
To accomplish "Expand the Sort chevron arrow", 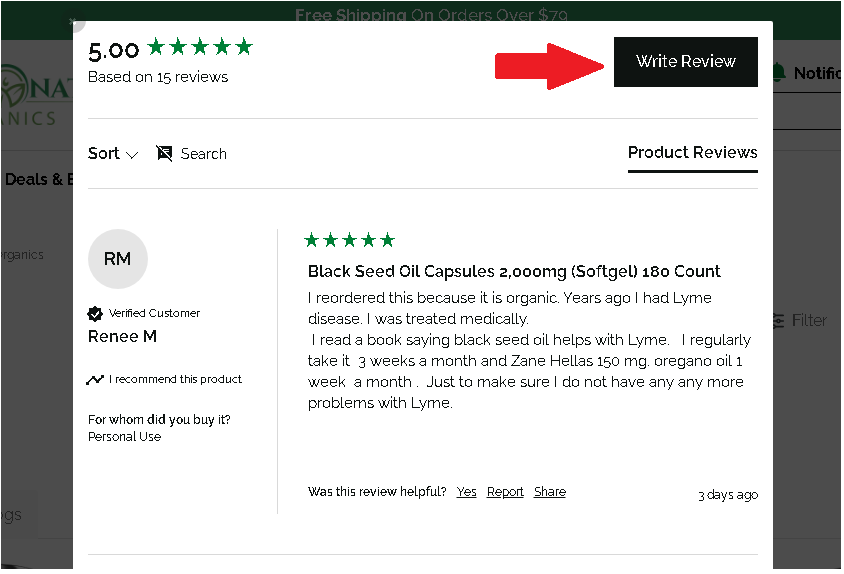I will coord(132,155).
